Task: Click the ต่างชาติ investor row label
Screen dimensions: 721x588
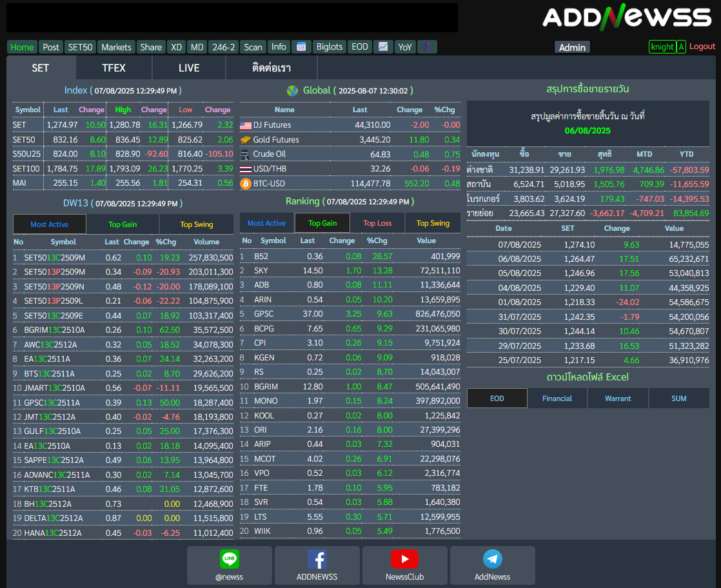Action: point(480,170)
